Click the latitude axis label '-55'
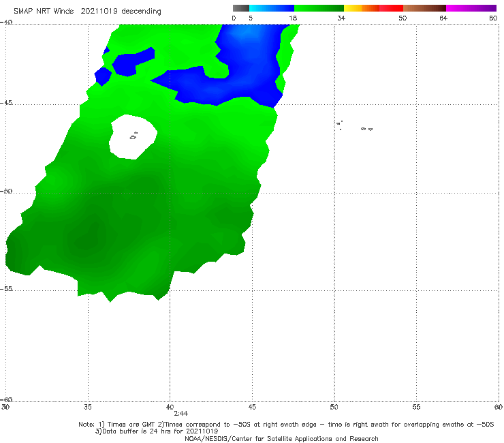 tap(6, 289)
